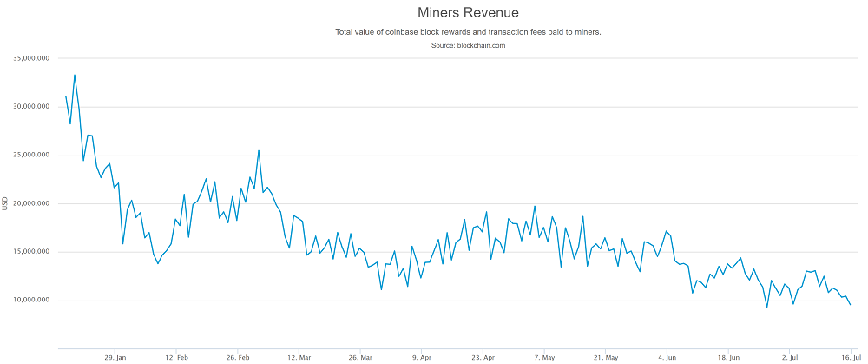Click the '18. Jun' x-axis label
Viewport: 868px width, 364px height.
tap(729, 358)
